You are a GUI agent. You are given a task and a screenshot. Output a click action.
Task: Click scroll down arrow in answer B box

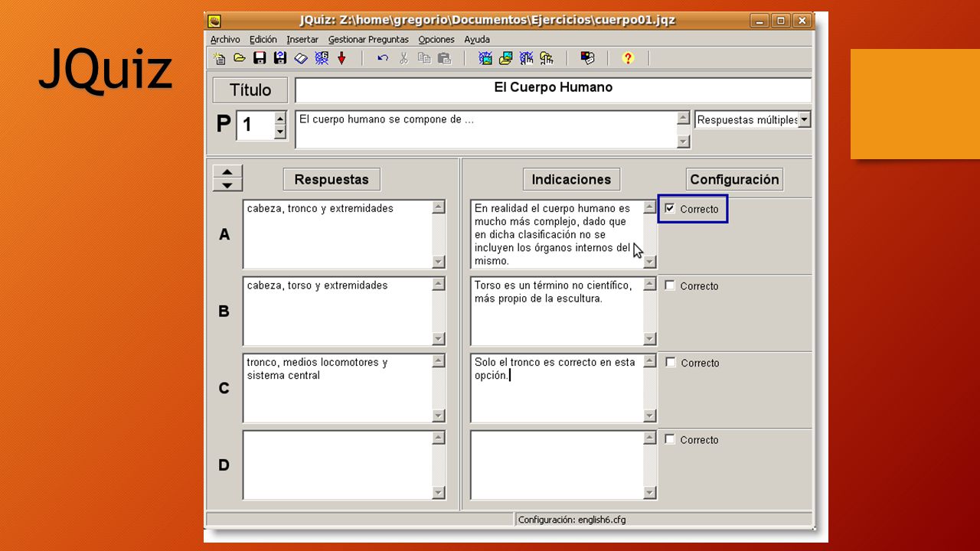[x=439, y=339]
